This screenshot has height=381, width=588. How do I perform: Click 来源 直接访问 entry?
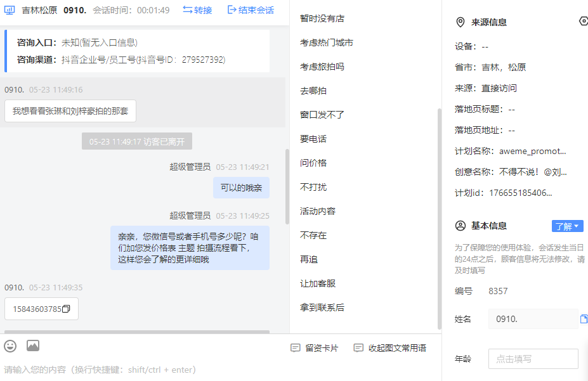486,88
